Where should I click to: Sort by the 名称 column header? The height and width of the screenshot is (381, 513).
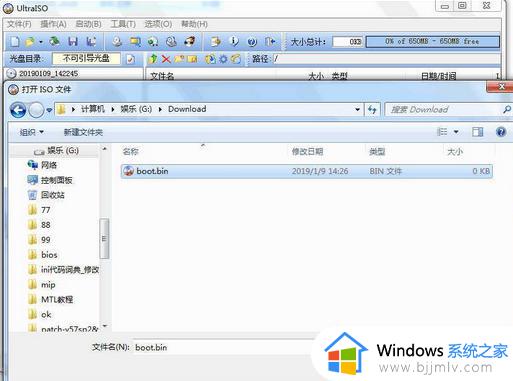[x=130, y=152]
